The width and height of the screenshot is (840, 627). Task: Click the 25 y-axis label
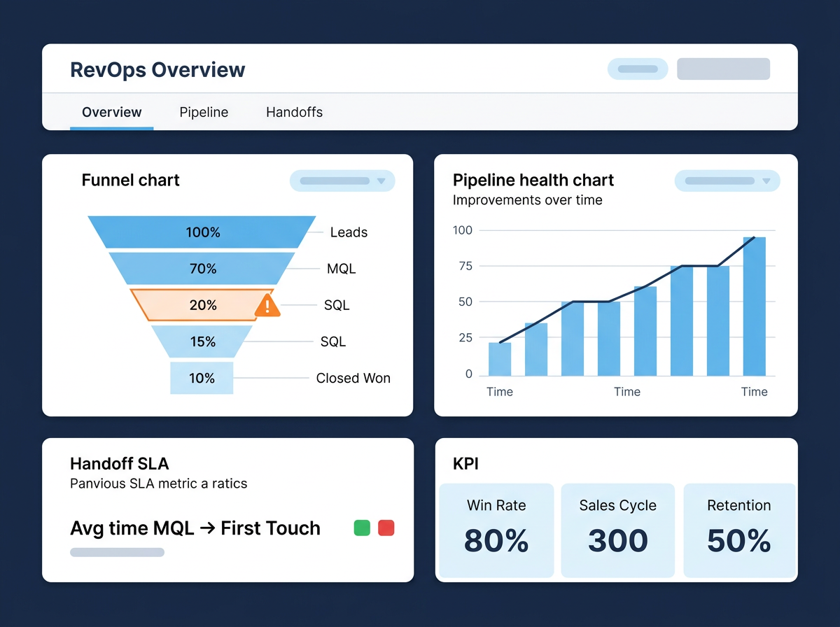[x=465, y=338]
